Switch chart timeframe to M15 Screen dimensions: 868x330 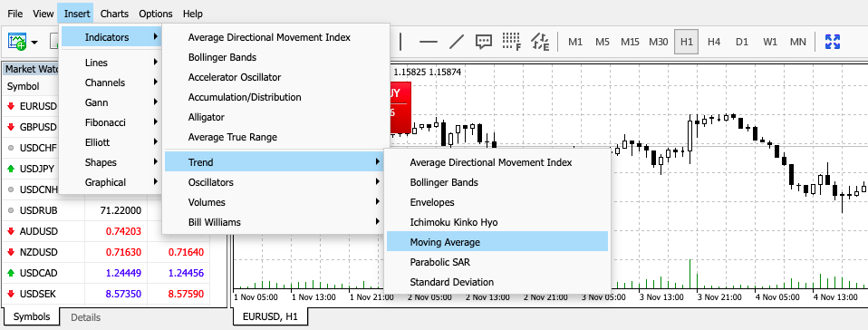630,42
